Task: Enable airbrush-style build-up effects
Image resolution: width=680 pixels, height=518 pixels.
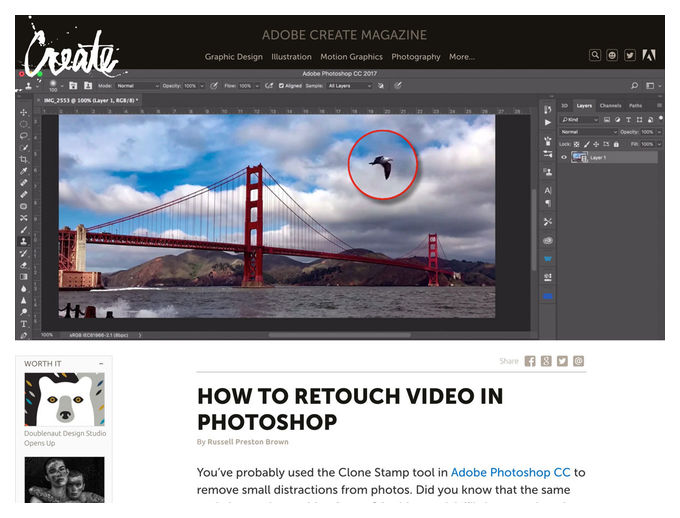Action: tap(269, 86)
